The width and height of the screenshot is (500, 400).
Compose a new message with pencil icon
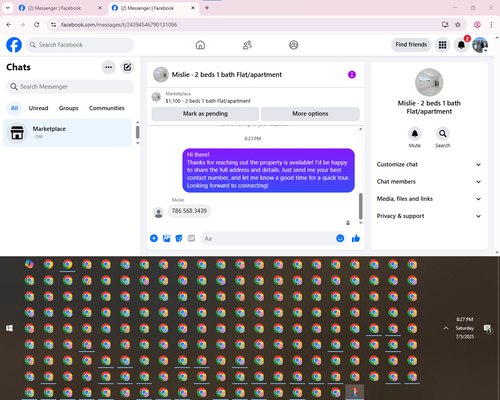[x=127, y=67]
